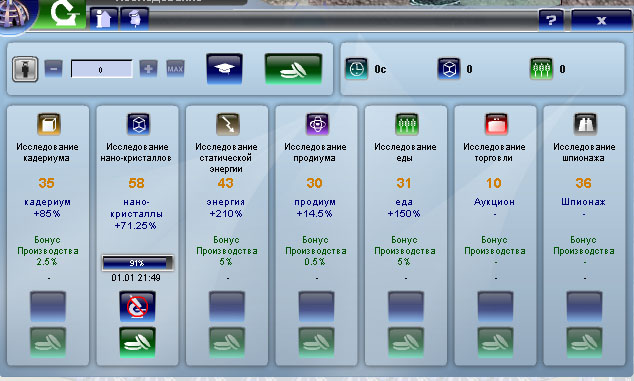Screen dimensions: 634x381
Task: Click the prodium research purple icon
Action: pos(317,124)
